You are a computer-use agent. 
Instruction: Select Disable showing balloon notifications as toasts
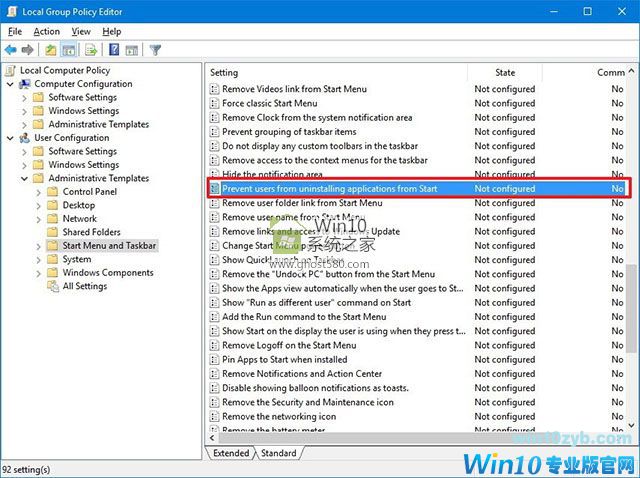tap(417, 388)
